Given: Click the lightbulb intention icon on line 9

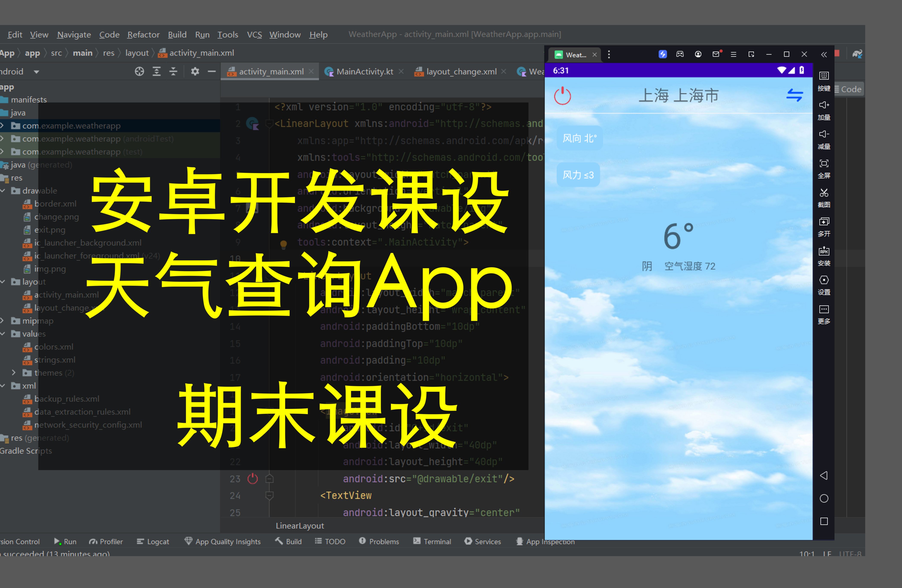Looking at the screenshot, I should click(x=283, y=244).
